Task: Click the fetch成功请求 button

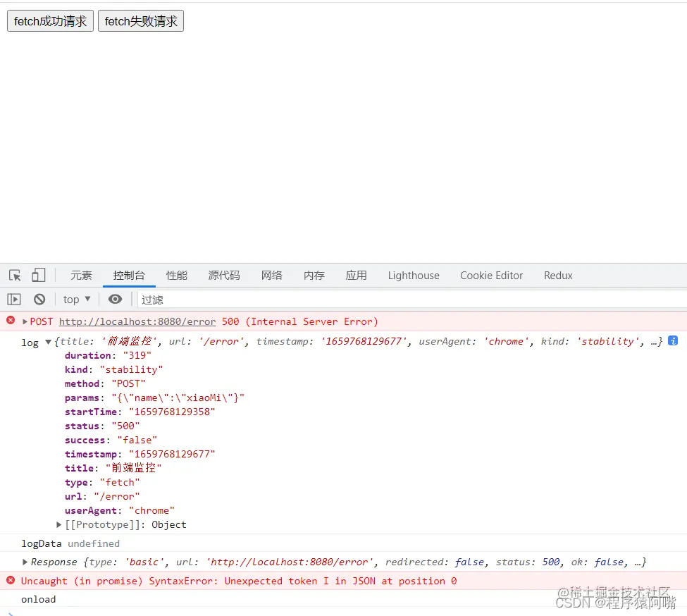Action: 51,21
